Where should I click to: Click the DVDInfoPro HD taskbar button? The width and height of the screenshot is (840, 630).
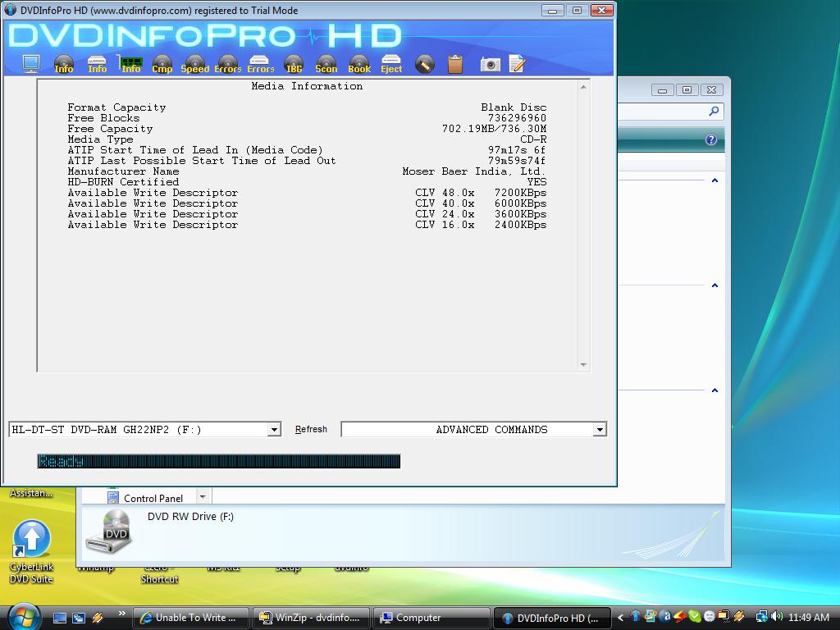552,618
